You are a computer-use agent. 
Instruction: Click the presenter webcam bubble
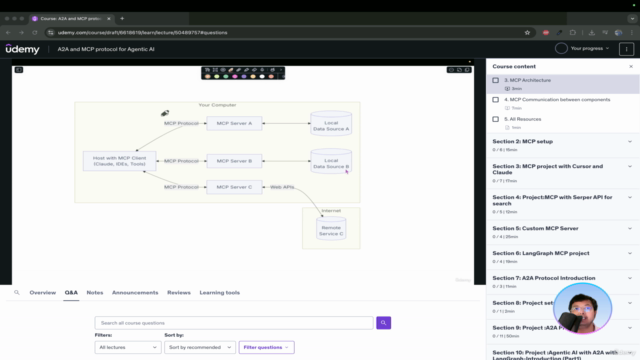coord(582,309)
